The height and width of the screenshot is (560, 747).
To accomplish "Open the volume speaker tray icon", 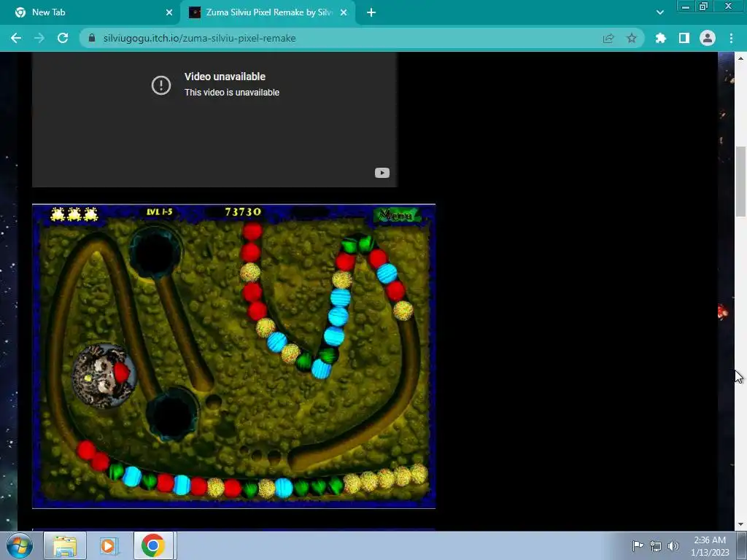I will pos(673,546).
